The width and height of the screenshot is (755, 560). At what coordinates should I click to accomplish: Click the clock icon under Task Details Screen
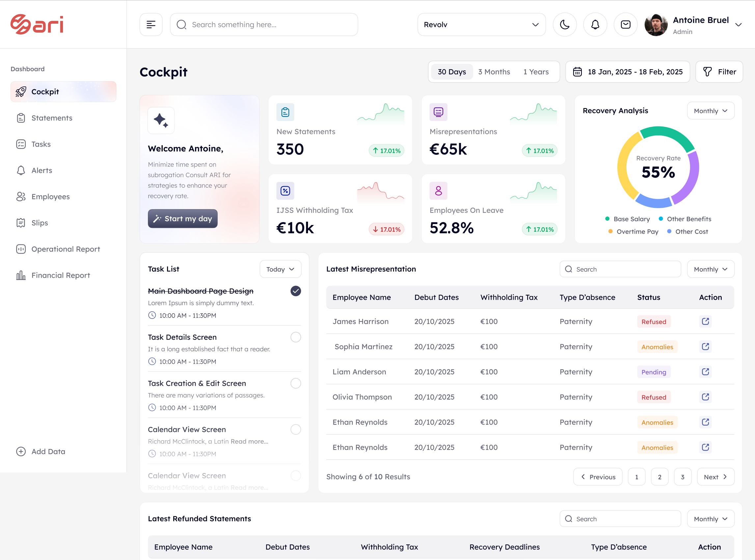pyautogui.click(x=152, y=361)
